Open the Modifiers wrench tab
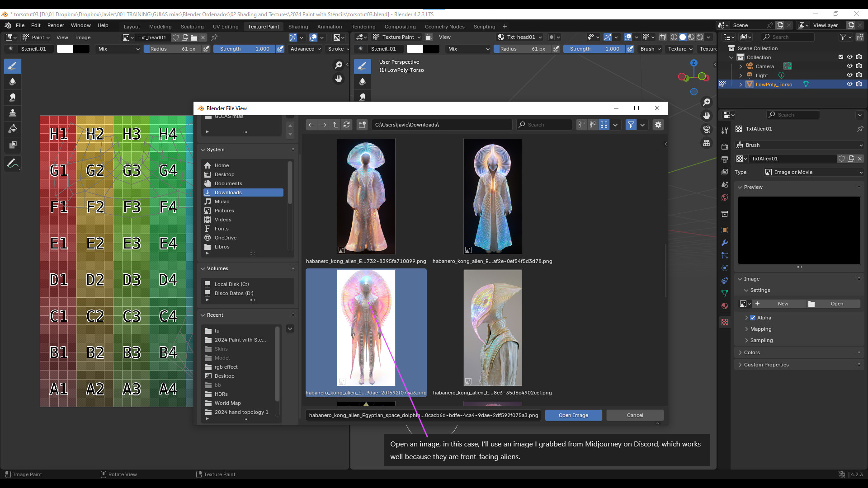 coord(725,243)
